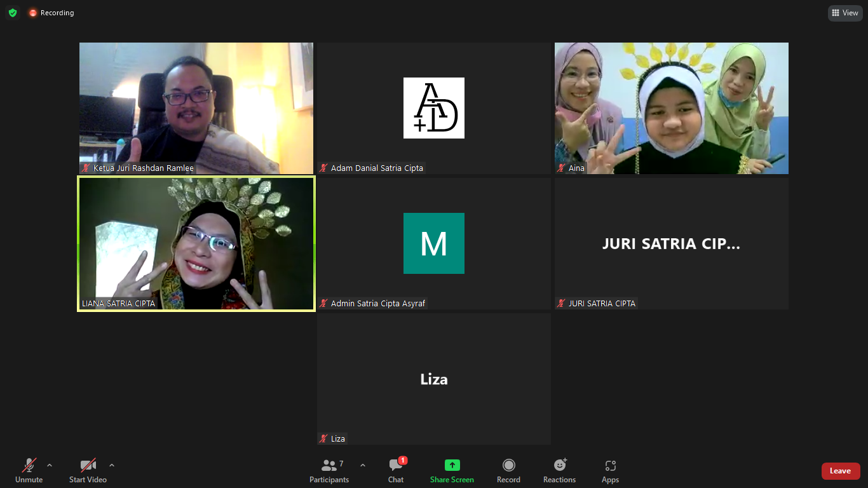
Task: Expand the arrow next to Participants
Action: [x=363, y=465]
